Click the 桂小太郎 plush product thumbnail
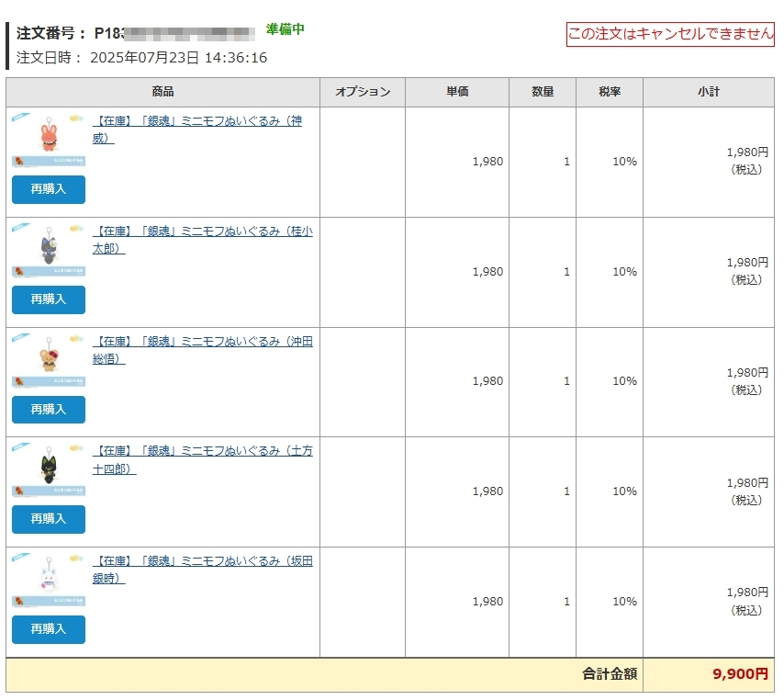 49,250
